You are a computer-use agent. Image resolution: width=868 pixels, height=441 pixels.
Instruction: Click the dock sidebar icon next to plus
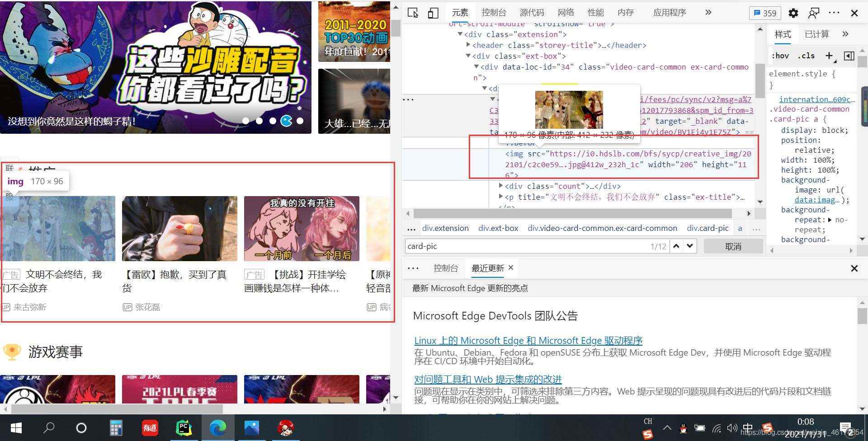click(849, 56)
